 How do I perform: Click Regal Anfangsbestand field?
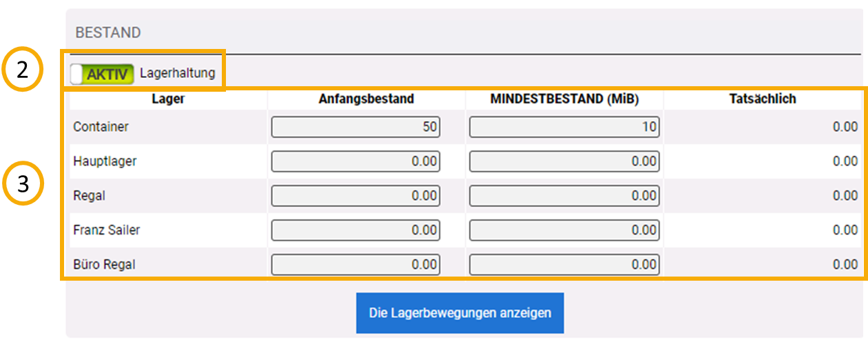pyautogui.click(x=355, y=196)
